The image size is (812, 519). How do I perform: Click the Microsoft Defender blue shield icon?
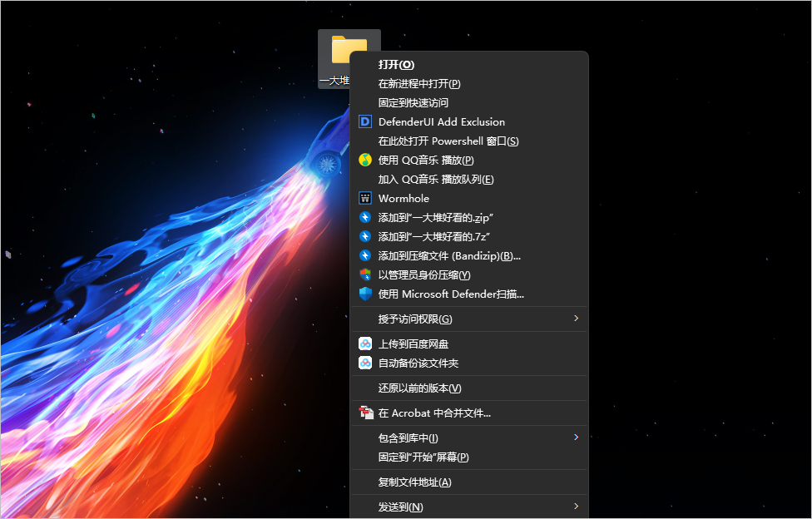point(365,294)
